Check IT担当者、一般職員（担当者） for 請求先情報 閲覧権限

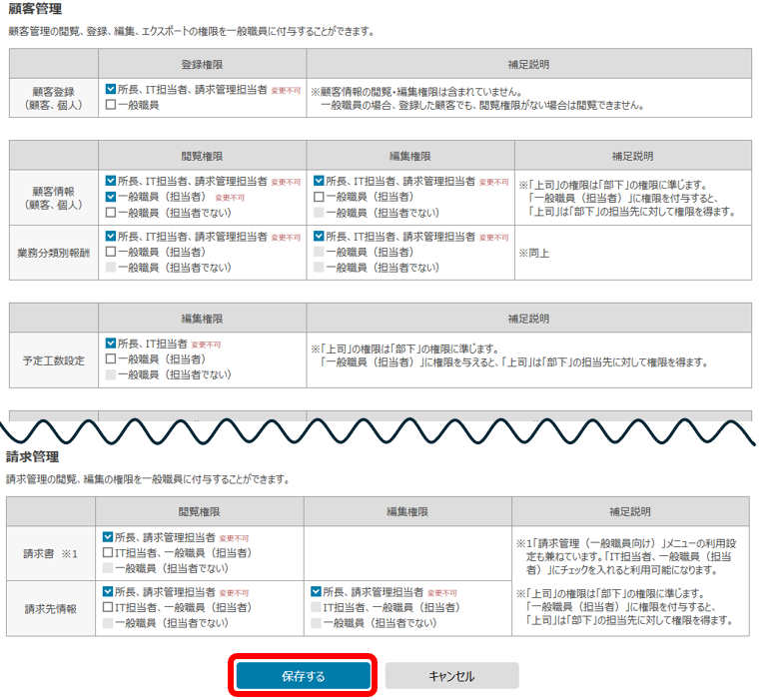[109, 607]
